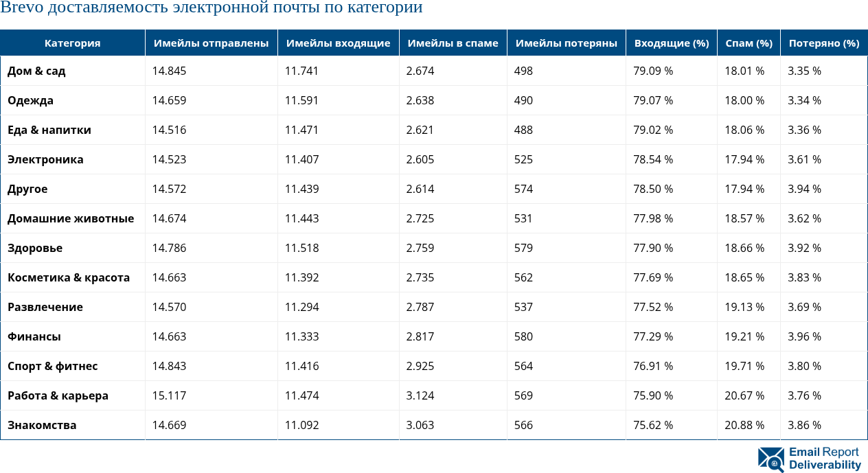Click the 15.117 sent emails value
868x473 pixels.
169,395
